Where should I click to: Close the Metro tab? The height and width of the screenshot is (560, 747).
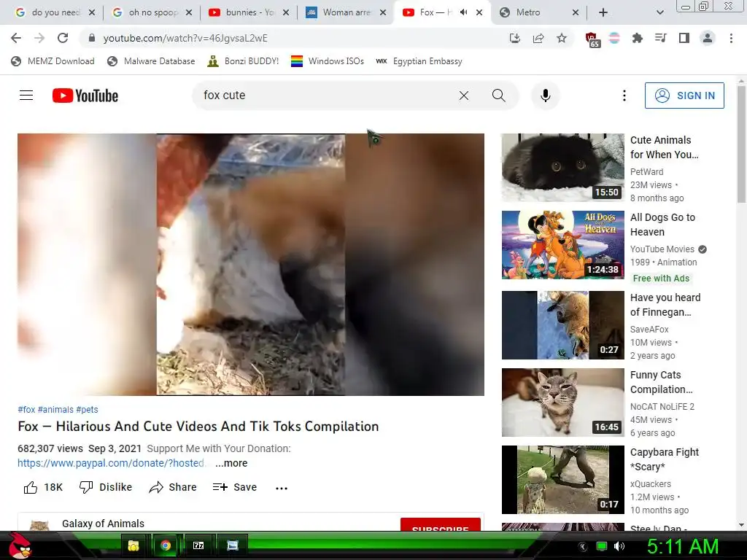(x=576, y=12)
